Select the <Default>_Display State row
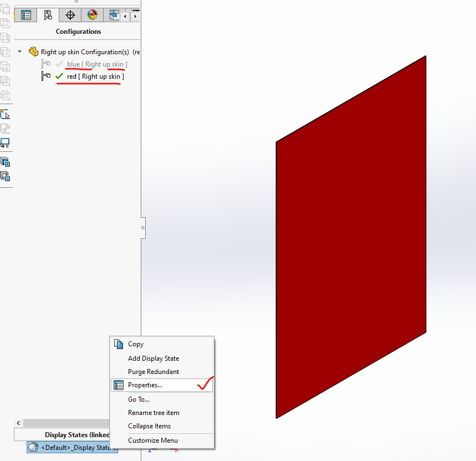This screenshot has width=476, height=461. [72, 448]
